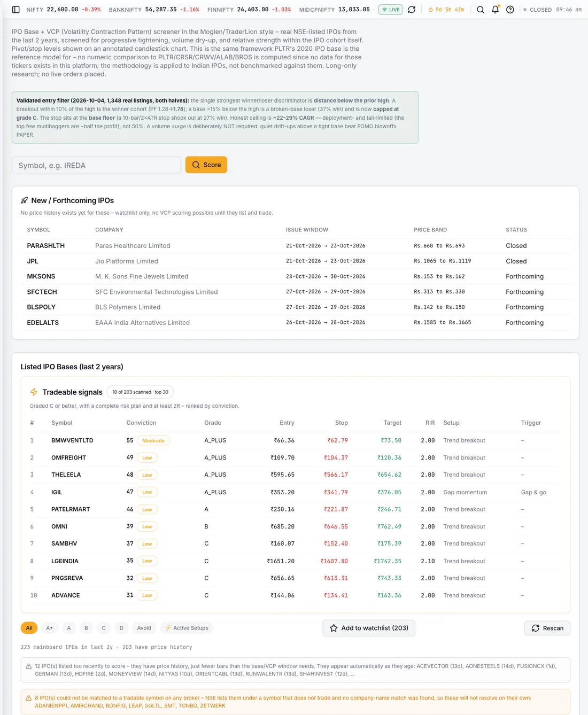Open the help question-mark icon
This screenshot has width=588, height=715.
510,10
